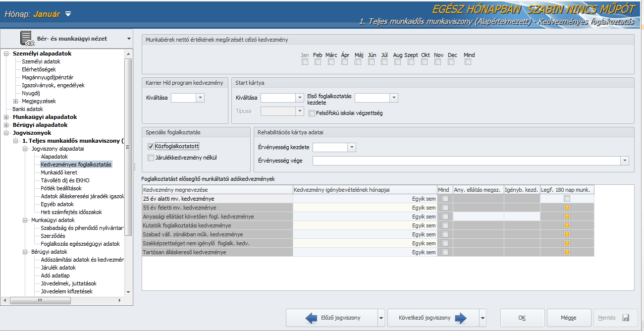644x331 pixels.
Task: Tick the Aug month checkbox
Action: click(398, 62)
